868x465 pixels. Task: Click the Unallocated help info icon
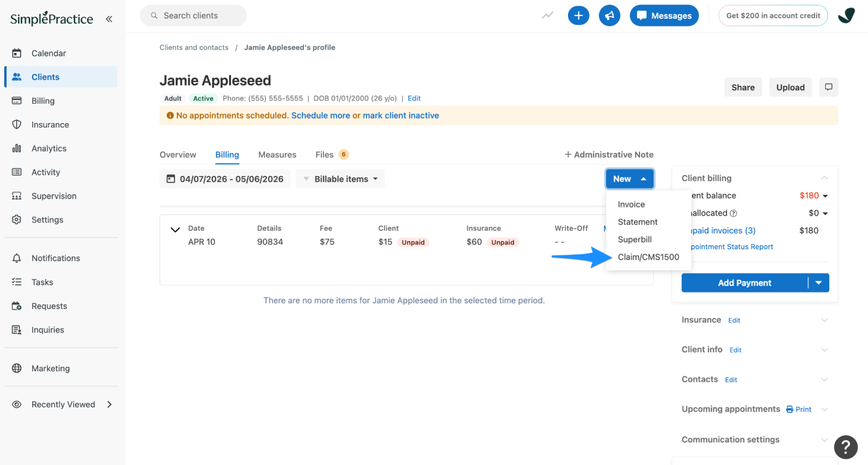click(x=733, y=213)
